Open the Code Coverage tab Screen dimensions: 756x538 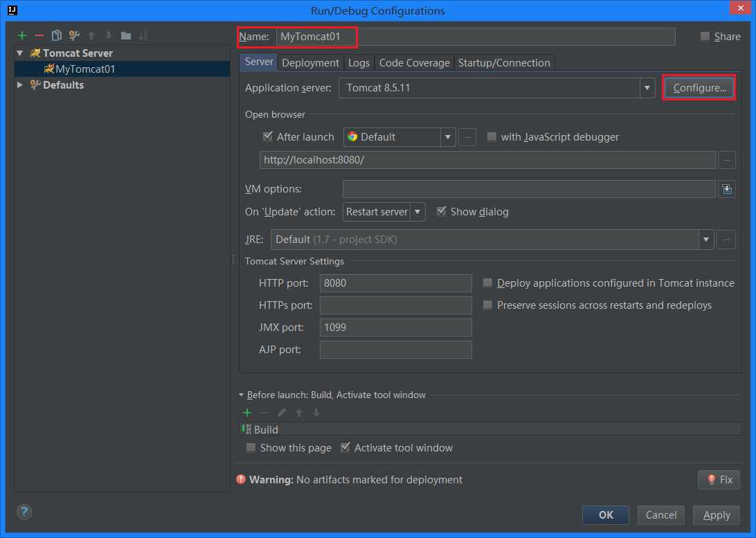pos(414,63)
